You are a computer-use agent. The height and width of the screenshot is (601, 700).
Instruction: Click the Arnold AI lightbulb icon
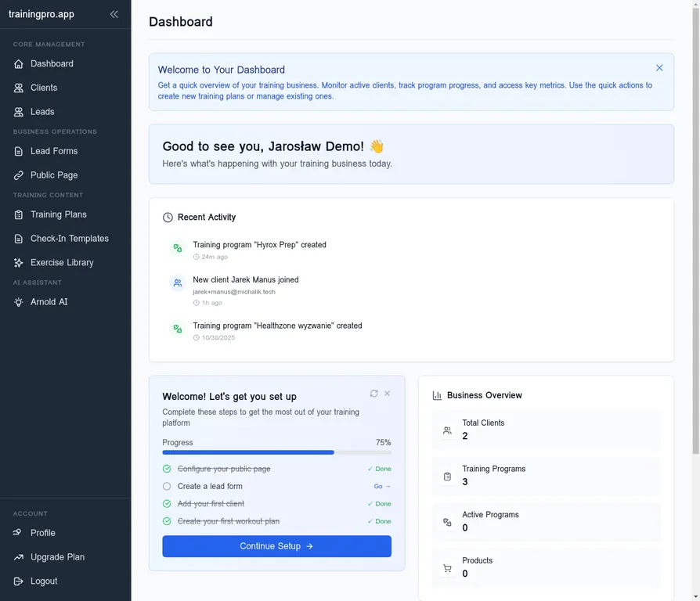(19, 302)
